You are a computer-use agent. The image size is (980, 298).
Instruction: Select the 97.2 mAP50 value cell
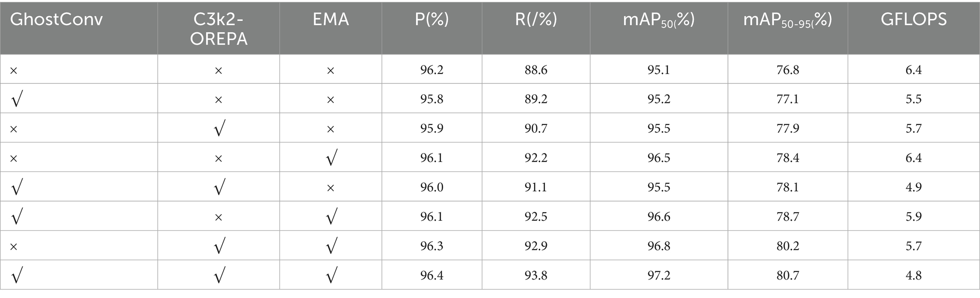(659, 275)
